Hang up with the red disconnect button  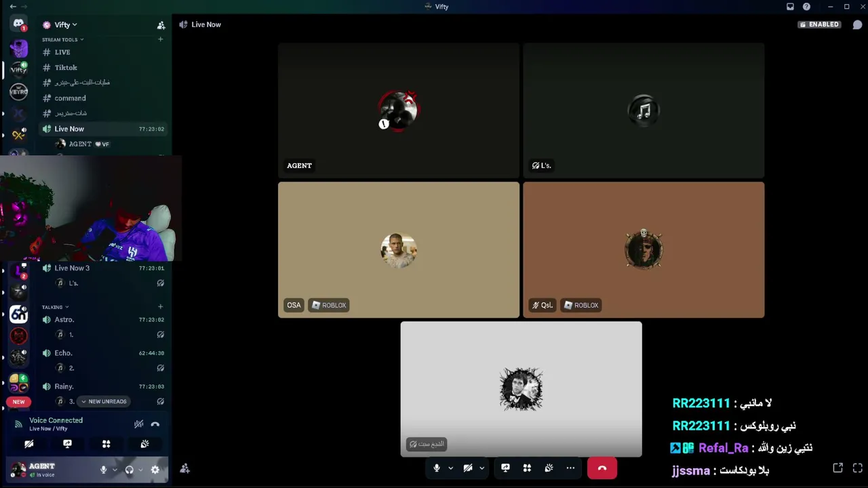tap(602, 468)
